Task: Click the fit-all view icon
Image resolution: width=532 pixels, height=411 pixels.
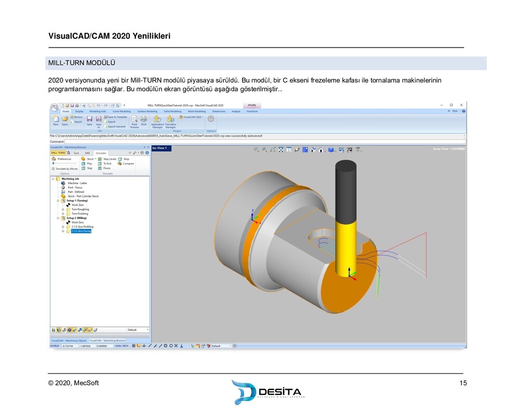Action: (x=281, y=150)
